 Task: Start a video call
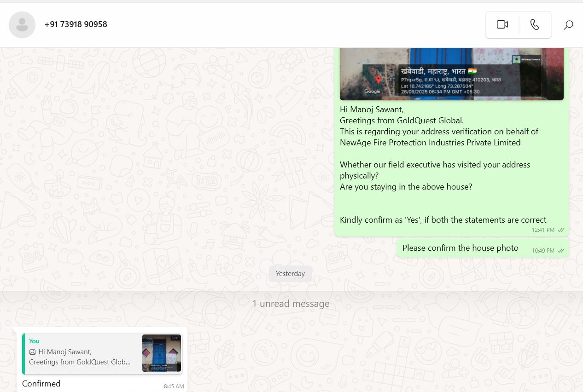(x=502, y=25)
